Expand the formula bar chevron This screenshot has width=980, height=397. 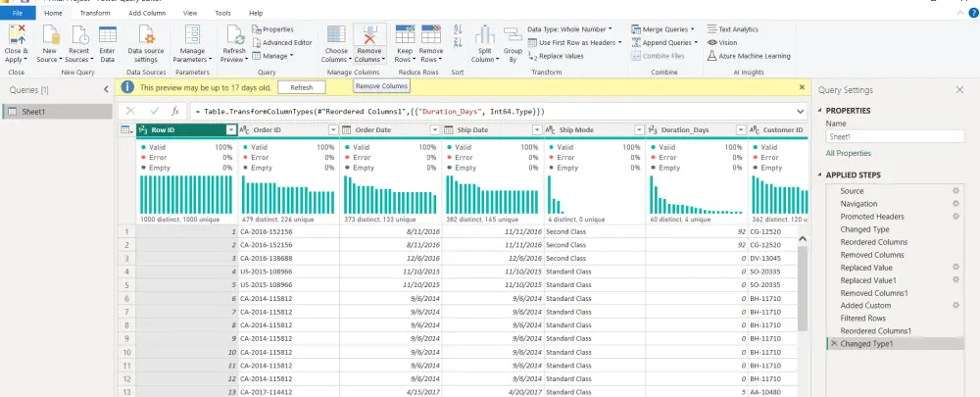pos(801,112)
